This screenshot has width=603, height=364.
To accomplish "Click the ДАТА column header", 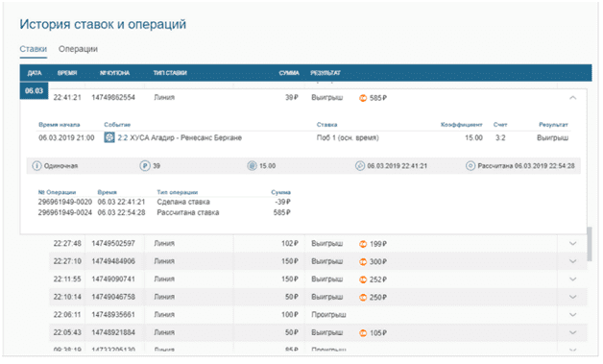I will click(x=35, y=73).
